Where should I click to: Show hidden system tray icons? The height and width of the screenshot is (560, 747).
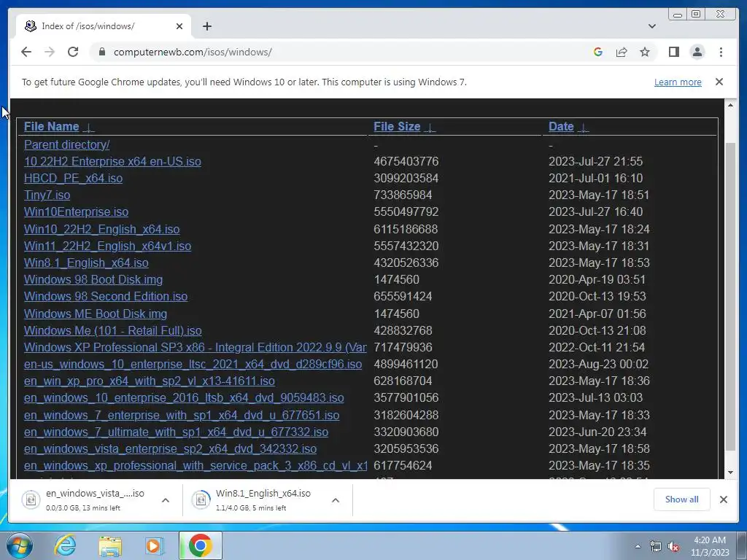[638, 546]
